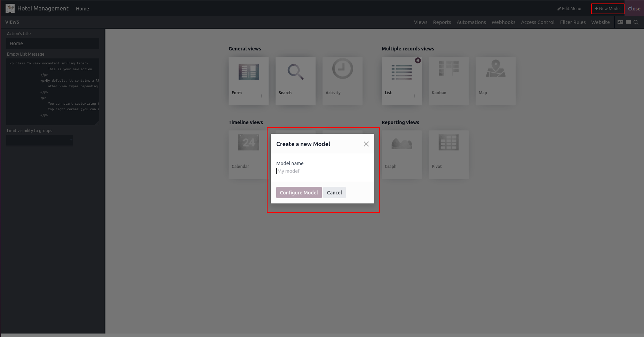Image resolution: width=644 pixels, height=337 pixels.
Task: Cancel the new model dialog
Action: tap(334, 193)
